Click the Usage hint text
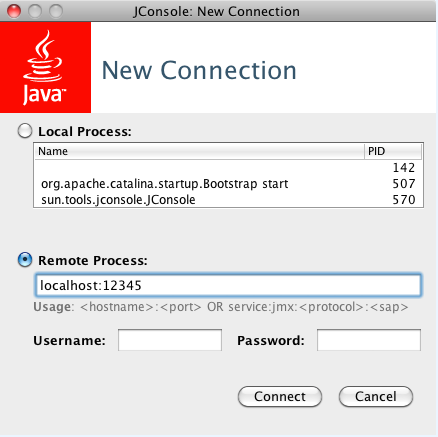 tap(221, 307)
